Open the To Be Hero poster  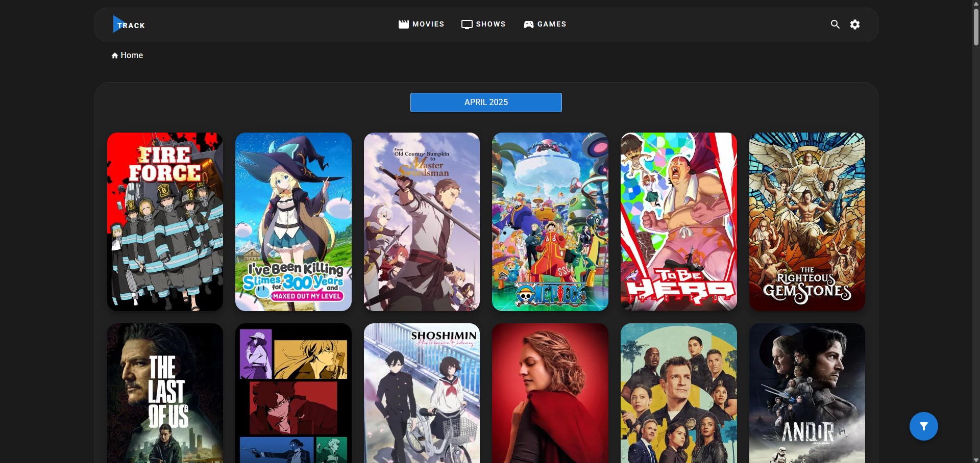click(x=679, y=222)
